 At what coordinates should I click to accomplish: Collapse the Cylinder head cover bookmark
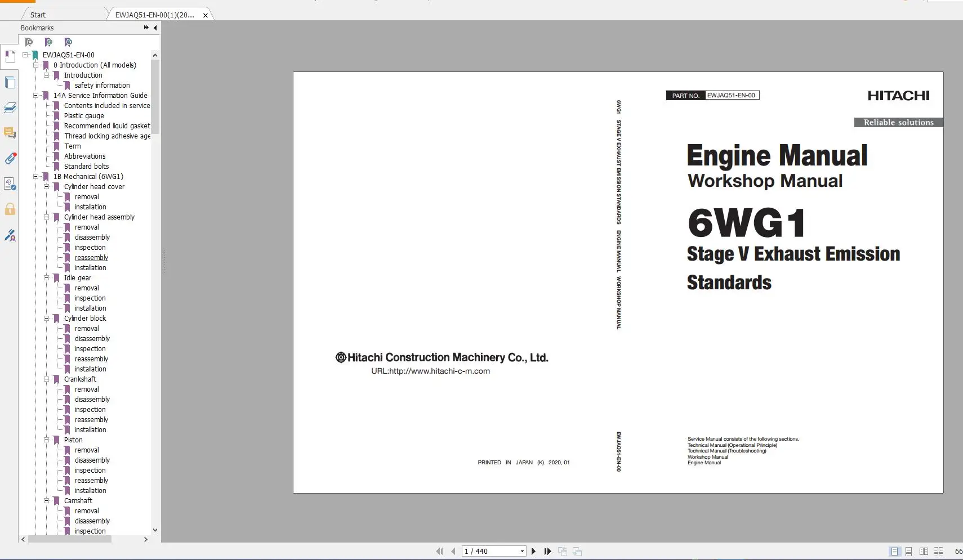click(47, 187)
